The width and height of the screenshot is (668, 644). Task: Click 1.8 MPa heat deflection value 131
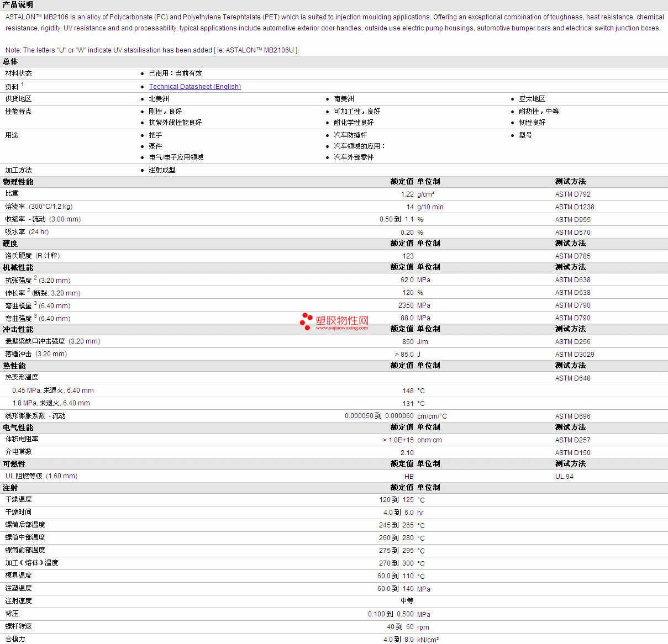click(x=408, y=404)
